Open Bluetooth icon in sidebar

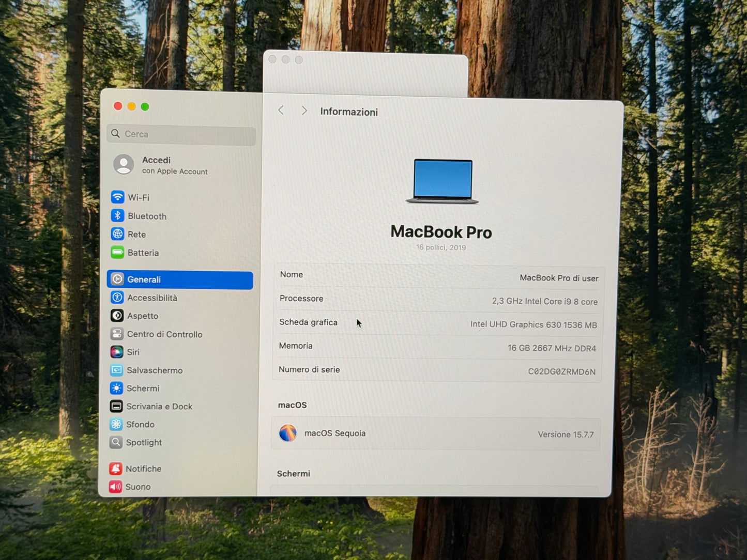(118, 215)
